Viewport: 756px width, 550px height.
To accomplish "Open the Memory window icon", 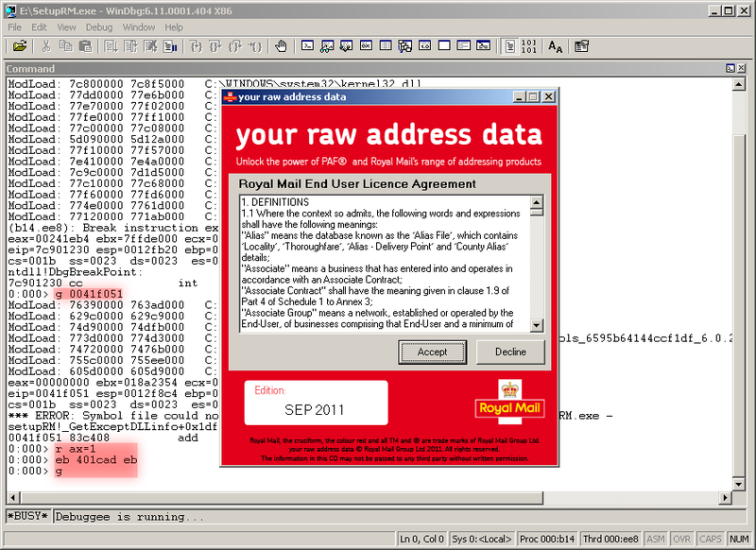I will tap(386, 45).
